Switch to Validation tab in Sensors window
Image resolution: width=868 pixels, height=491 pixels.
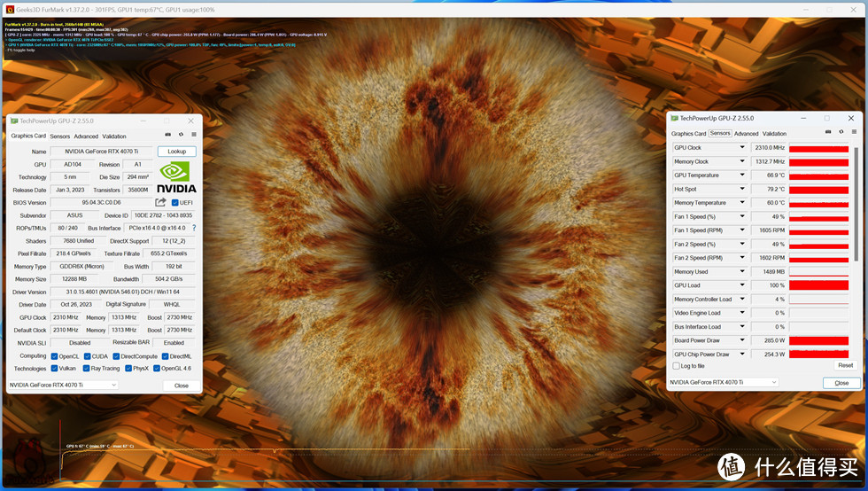(774, 134)
